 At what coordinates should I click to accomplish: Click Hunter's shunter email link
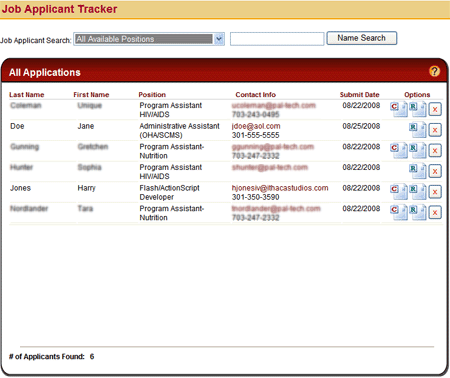click(x=270, y=167)
